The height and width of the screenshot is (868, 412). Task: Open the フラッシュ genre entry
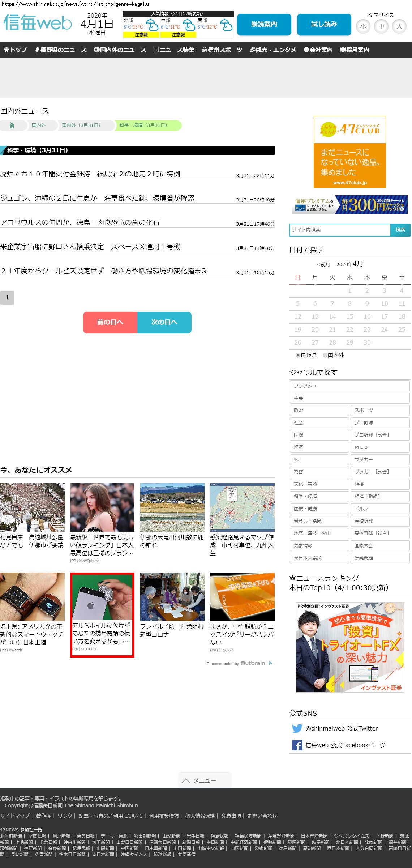(349, 386)
